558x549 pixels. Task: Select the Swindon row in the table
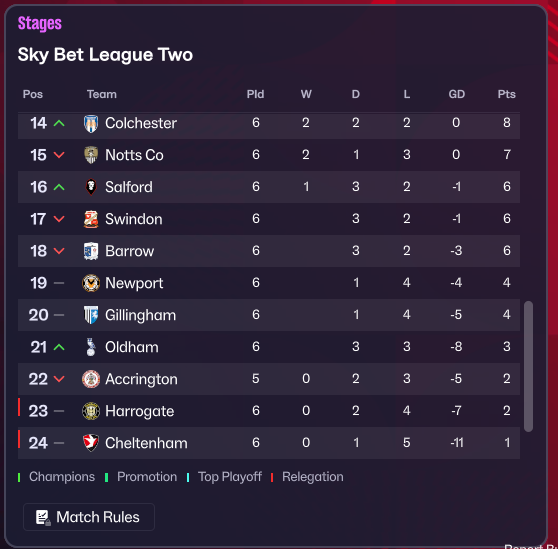click(269, 219)
